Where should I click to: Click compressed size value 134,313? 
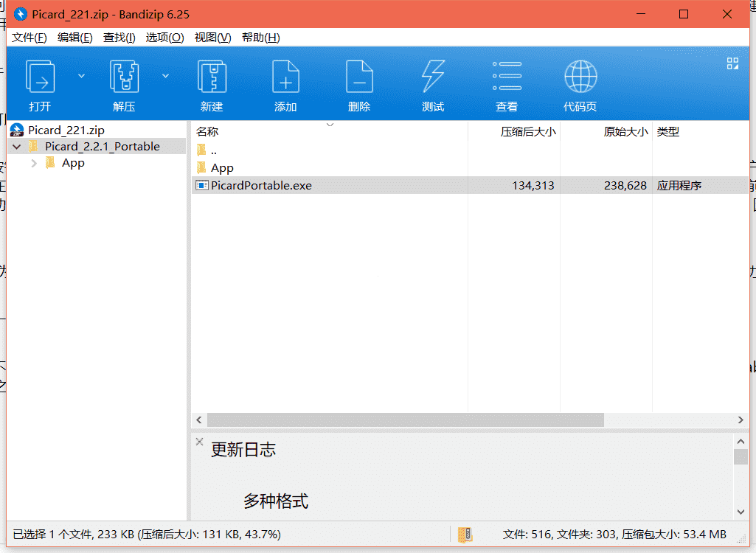pos(533,186)
